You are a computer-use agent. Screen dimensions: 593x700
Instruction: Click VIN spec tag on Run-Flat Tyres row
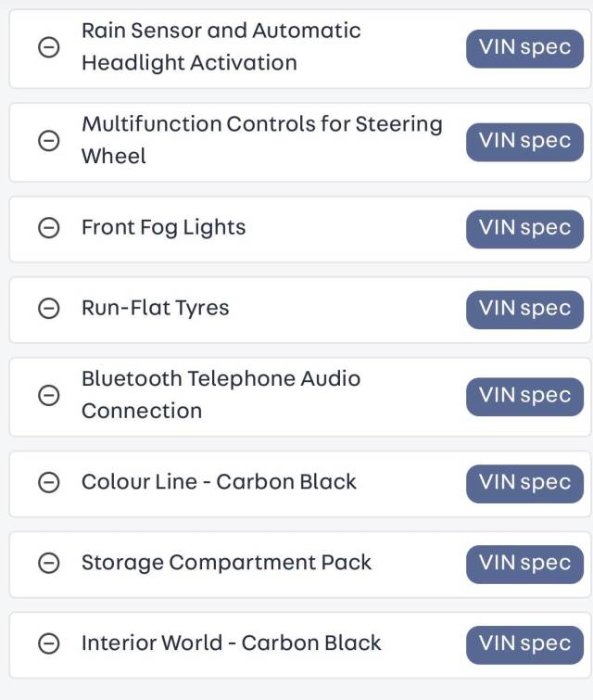(x=524, y=310)
